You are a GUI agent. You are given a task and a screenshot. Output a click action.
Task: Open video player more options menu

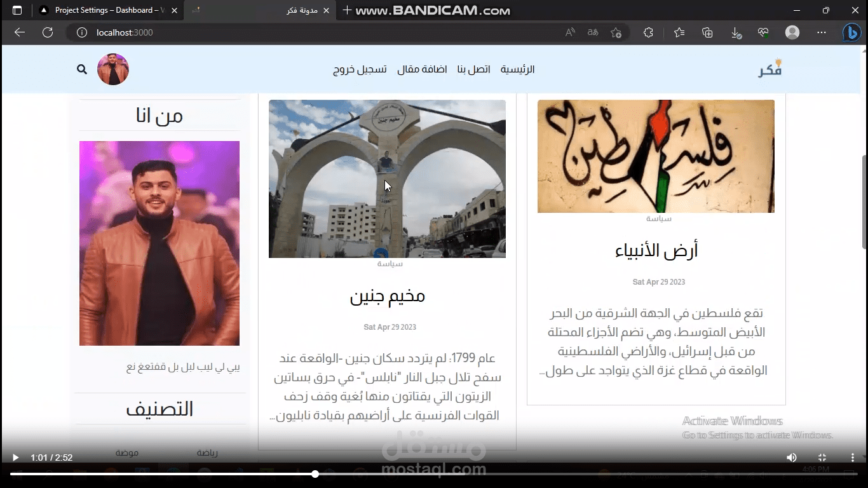(x=852, y=457)
